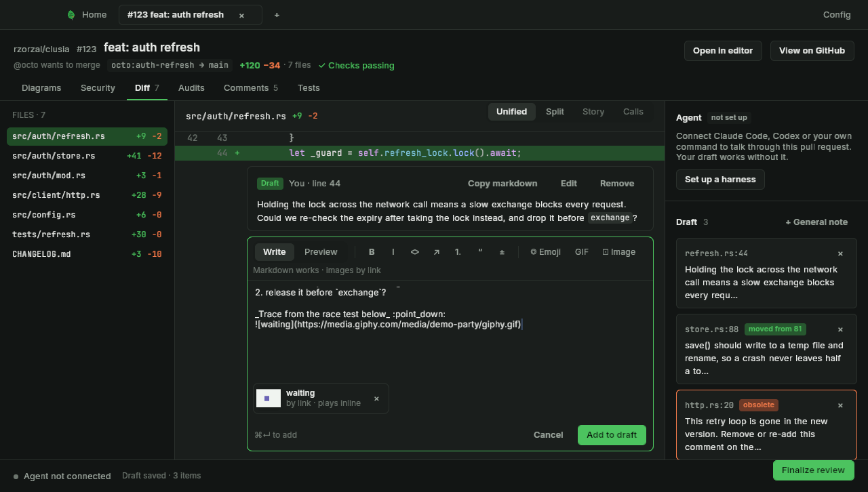Insert a suggestion with the plus-minus icon

click(502, 252)
